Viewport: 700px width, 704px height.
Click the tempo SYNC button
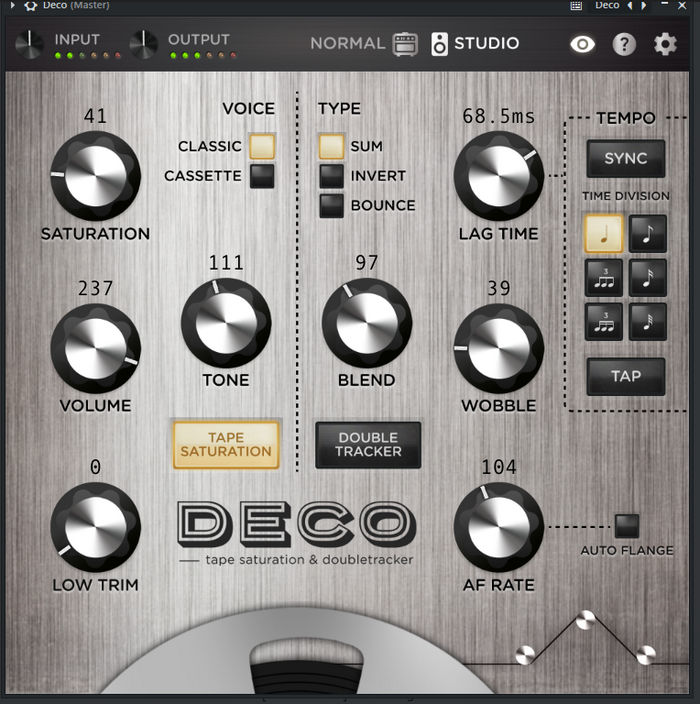[625, 158]
